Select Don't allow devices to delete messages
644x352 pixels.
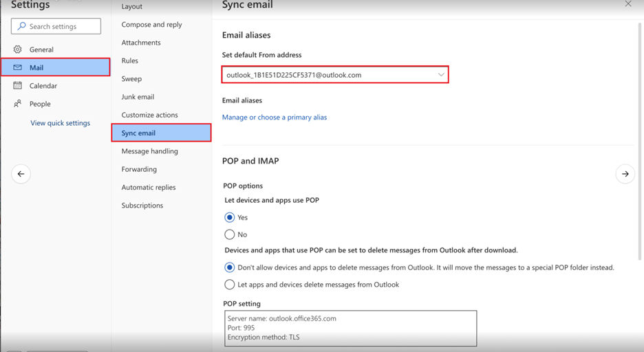point(230,267)
